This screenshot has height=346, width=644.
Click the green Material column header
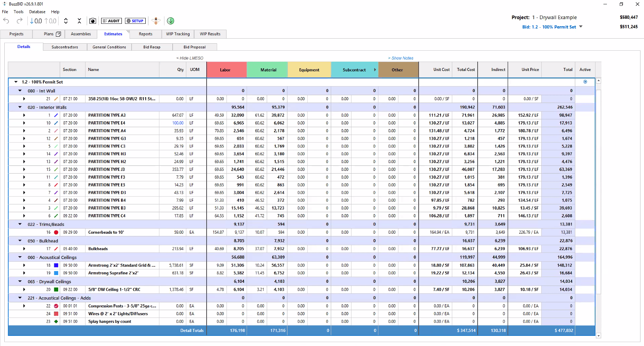point(267,70)
